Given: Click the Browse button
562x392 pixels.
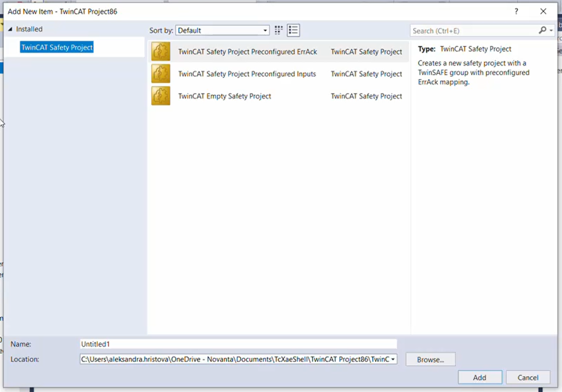Looking at the screenshot, I should click(430, 359).
